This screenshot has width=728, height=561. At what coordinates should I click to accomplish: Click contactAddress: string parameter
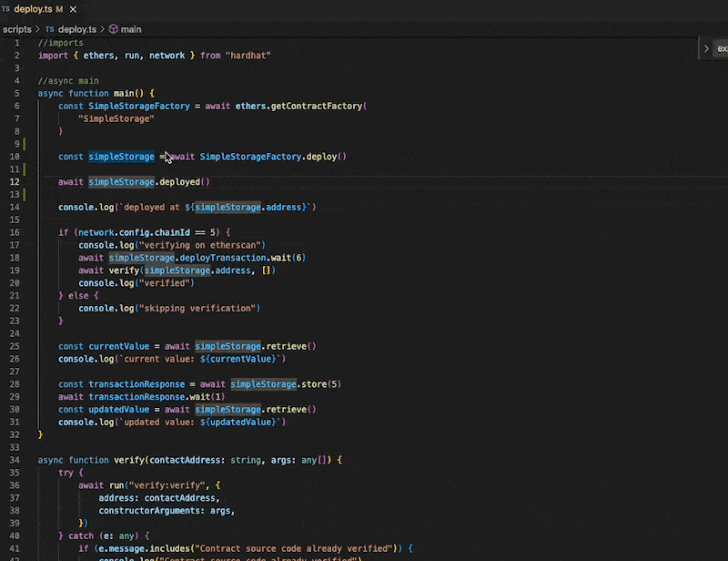206,460
